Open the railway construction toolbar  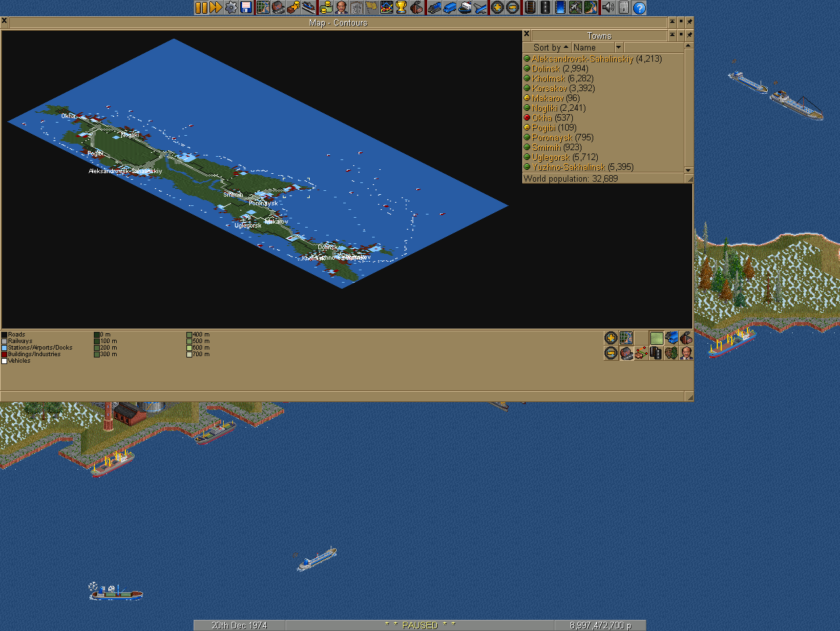530,7
